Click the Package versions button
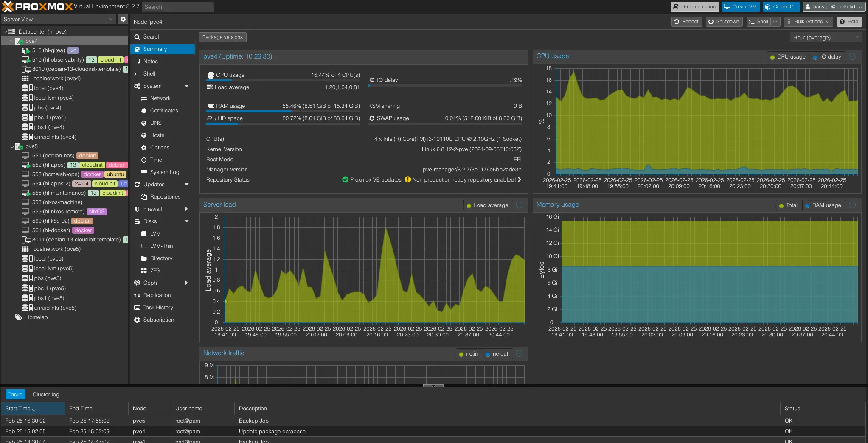The width and height of the screenshot is (868, 443). (222, 37)
